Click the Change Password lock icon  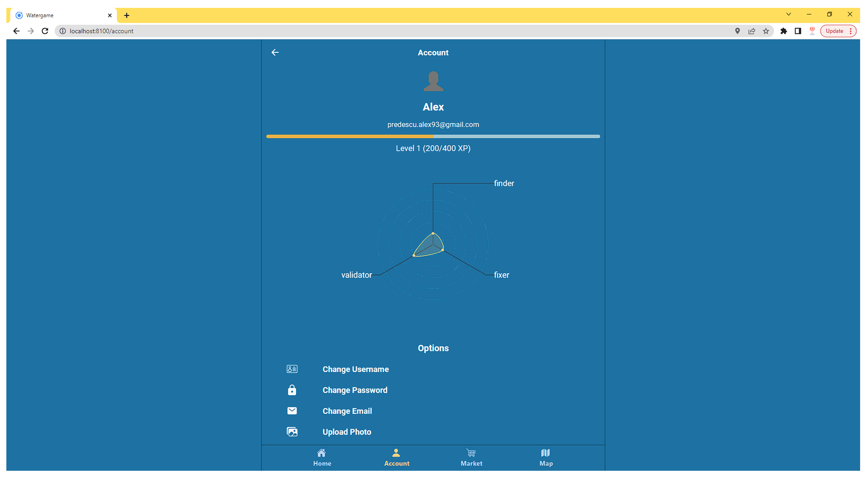[x=292, y=390]
